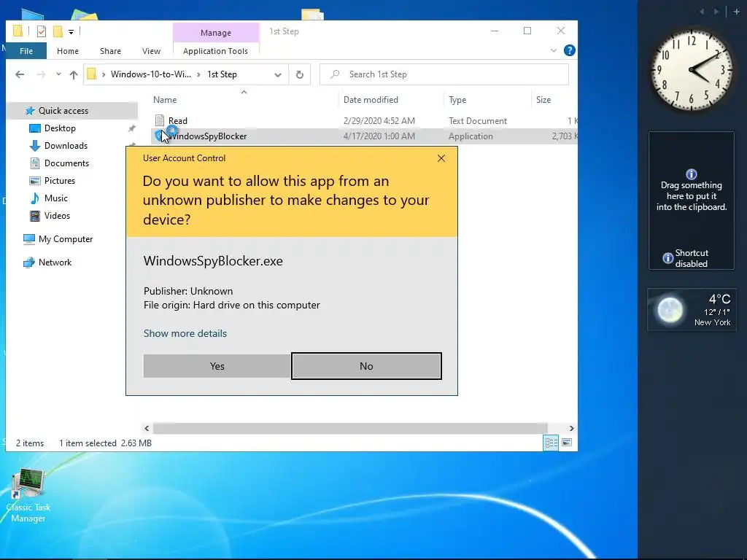
Task: Go back with the Back arrow
Action: pos(20,74)
